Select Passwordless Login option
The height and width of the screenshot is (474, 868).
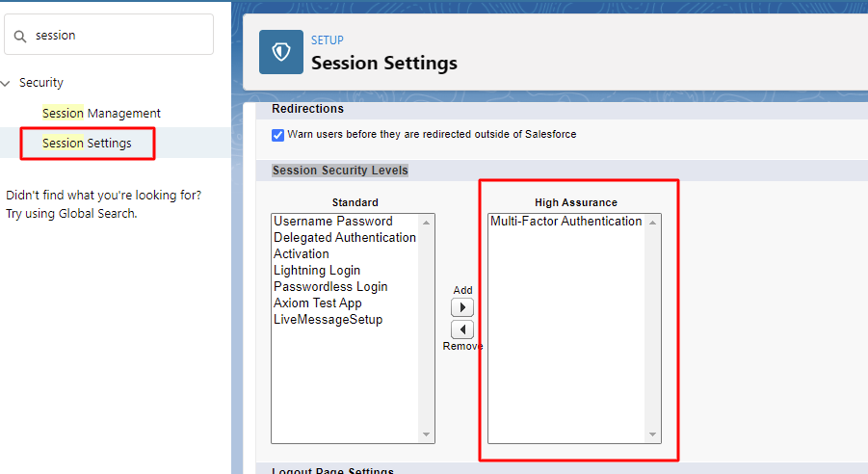pyautogui.click(x=330, y=287)
